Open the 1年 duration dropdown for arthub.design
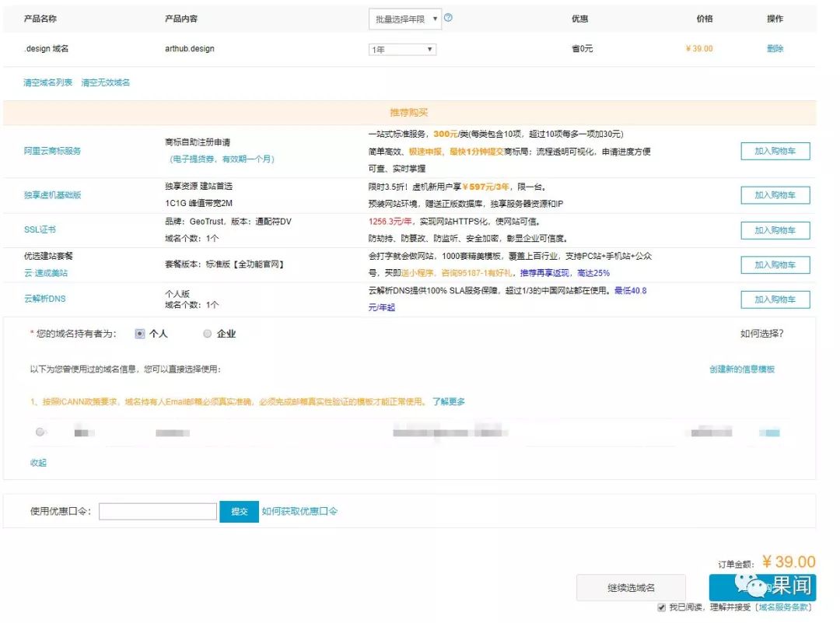Image resolution: width=840 pixels, height=623 pixels. pos(401,48)
